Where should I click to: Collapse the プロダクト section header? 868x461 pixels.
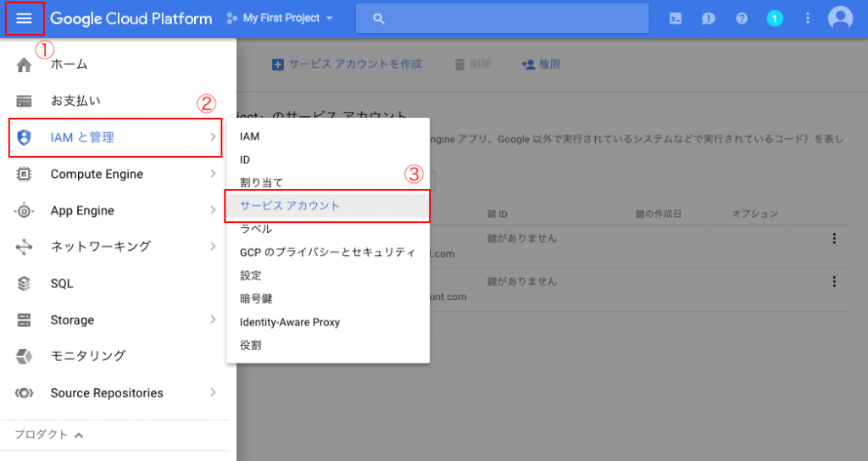(x=48, y=435)
